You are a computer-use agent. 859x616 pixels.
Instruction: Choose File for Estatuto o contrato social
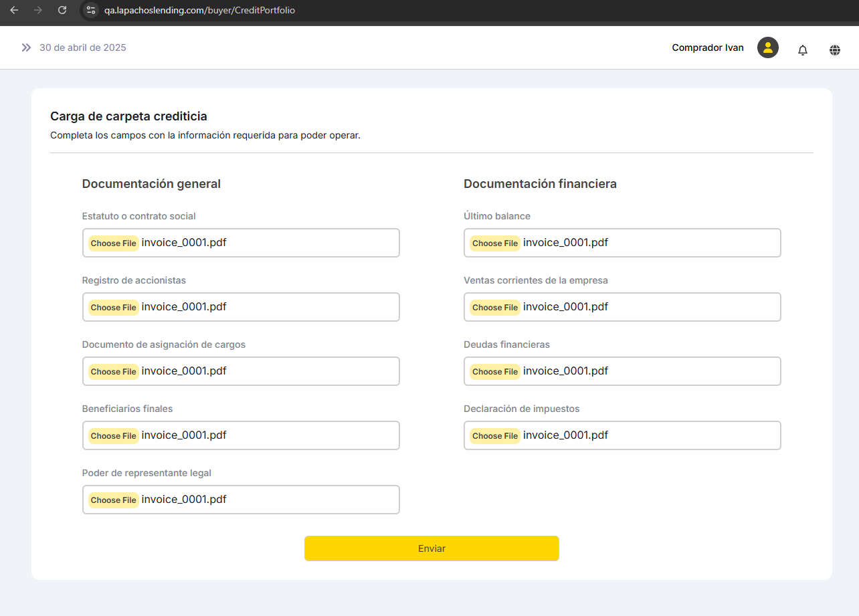pos(113,243)
